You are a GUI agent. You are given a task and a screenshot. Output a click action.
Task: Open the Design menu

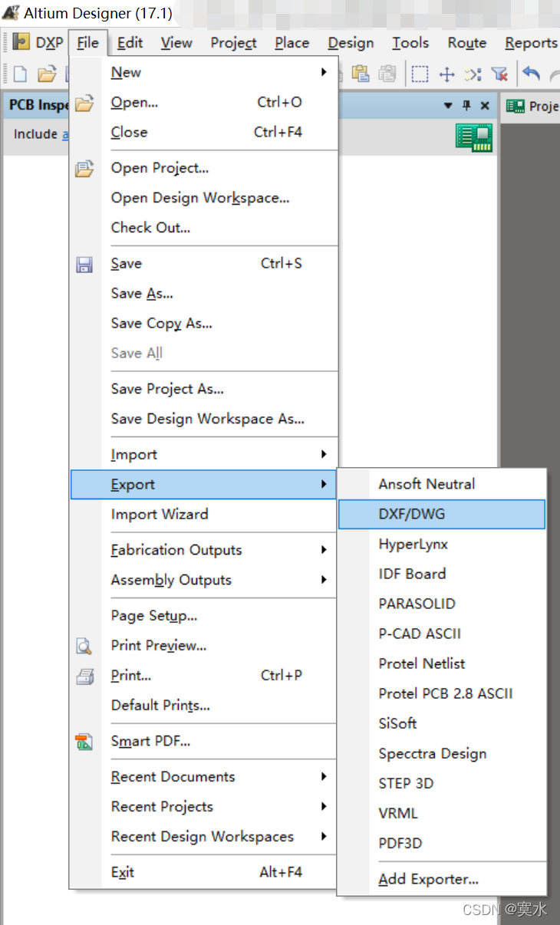point(351,43)
